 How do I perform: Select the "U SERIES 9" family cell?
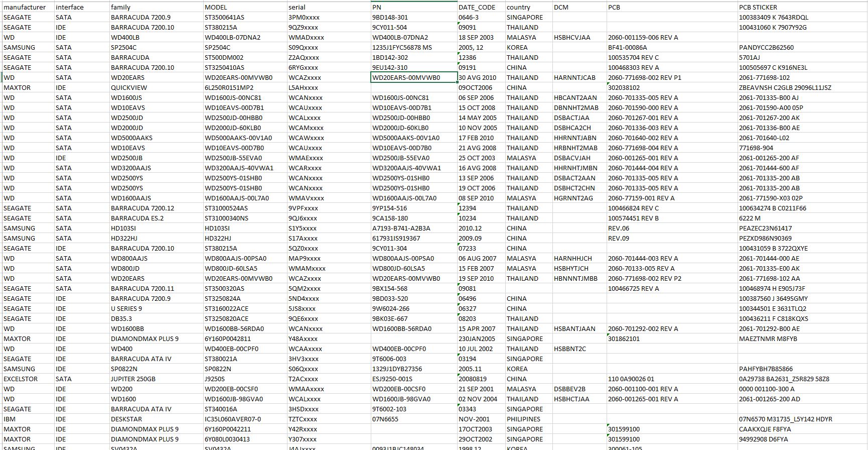pos(157,308)
